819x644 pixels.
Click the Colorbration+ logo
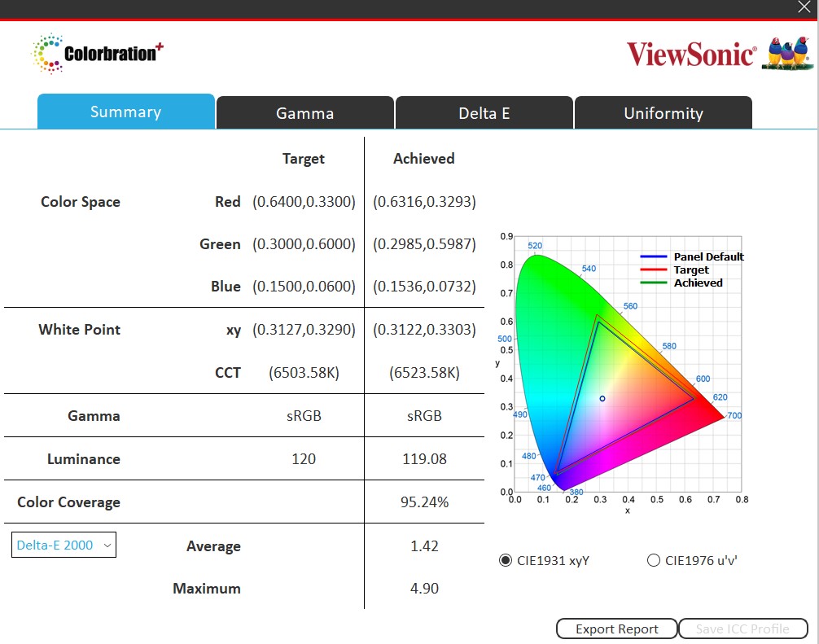tap(97, 54)
